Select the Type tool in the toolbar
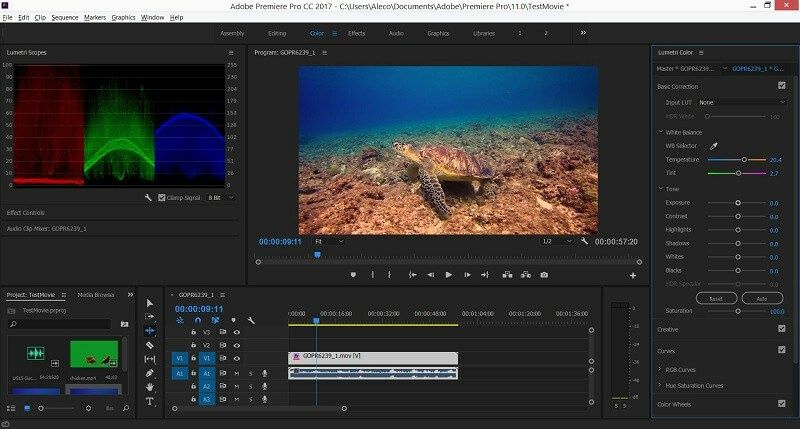 point(150,401)
